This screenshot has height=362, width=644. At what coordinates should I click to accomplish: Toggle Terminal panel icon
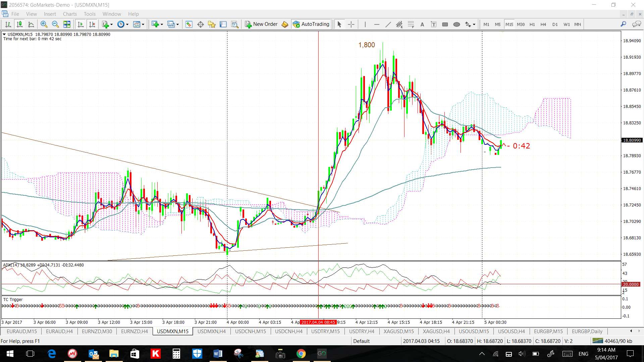tap(223, 24)
